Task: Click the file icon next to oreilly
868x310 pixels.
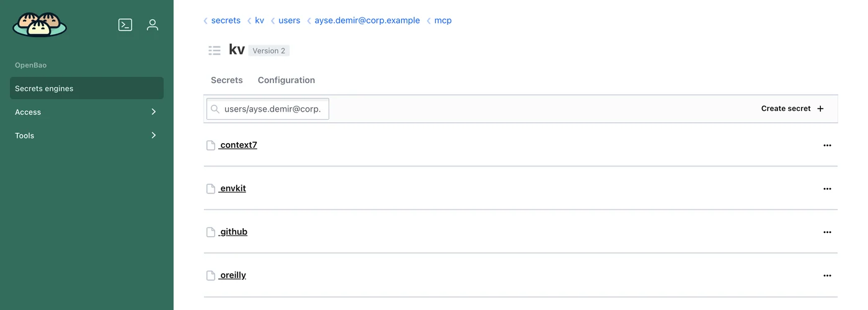Action: pos(211,275)
